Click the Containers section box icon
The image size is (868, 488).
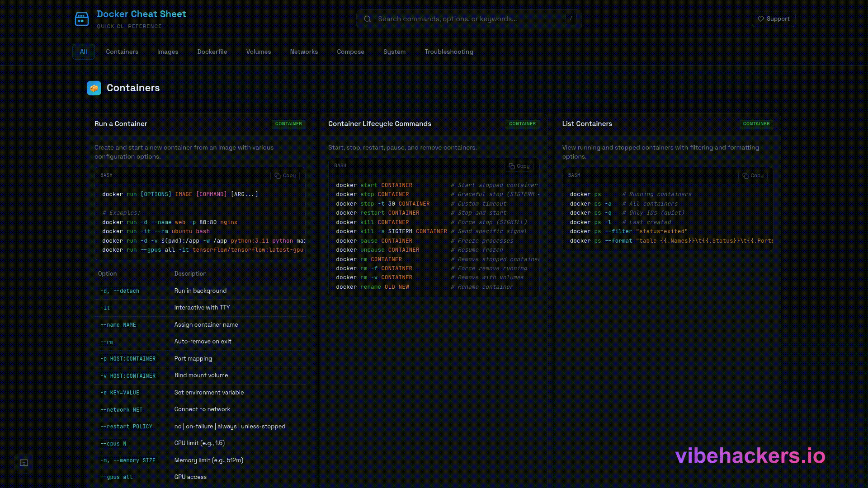94,88
